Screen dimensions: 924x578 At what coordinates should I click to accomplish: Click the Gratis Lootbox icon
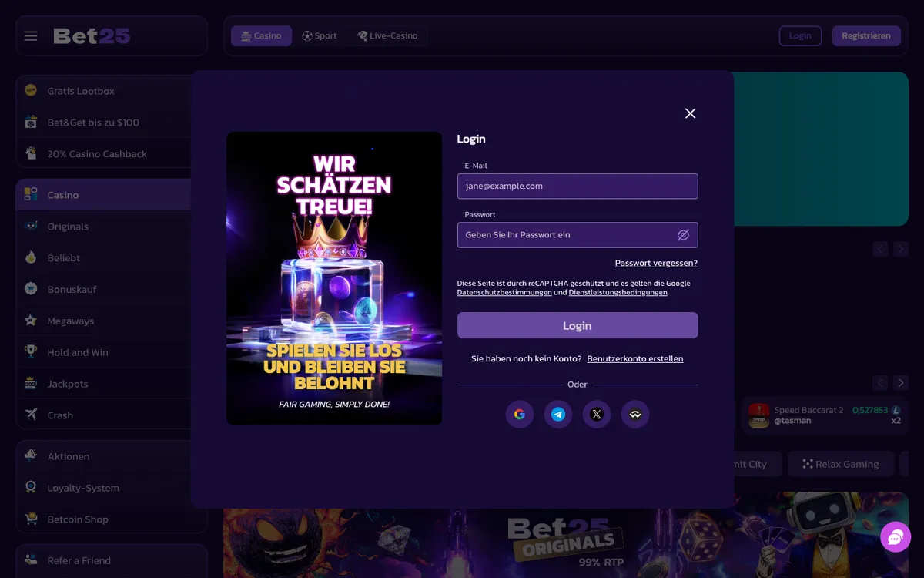[31, 90]
